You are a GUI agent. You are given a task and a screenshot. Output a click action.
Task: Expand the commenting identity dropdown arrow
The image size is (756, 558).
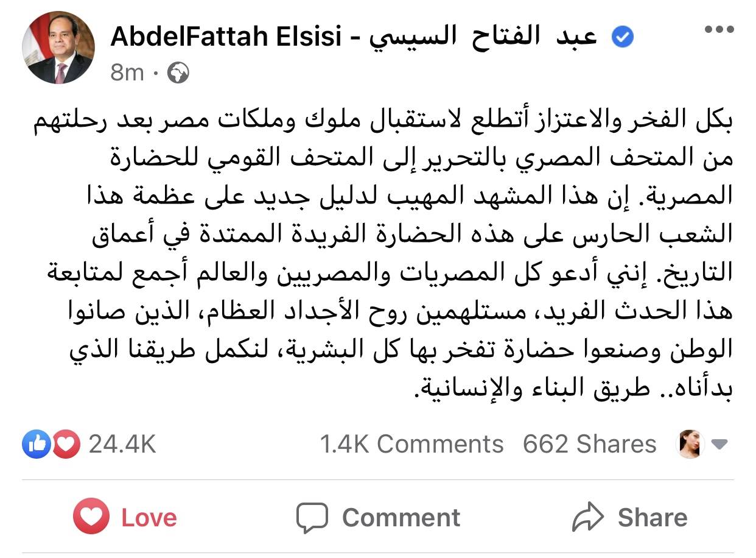[x=719, y=445]
